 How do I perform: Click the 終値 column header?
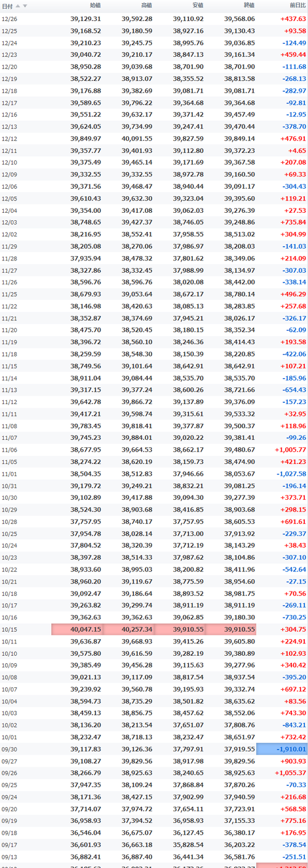point(248,5)
